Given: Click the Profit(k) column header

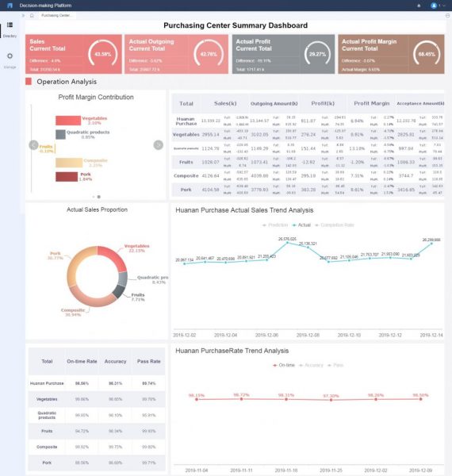Looking at the screenshot, I should pyautogui.click(x=323, y=103).
